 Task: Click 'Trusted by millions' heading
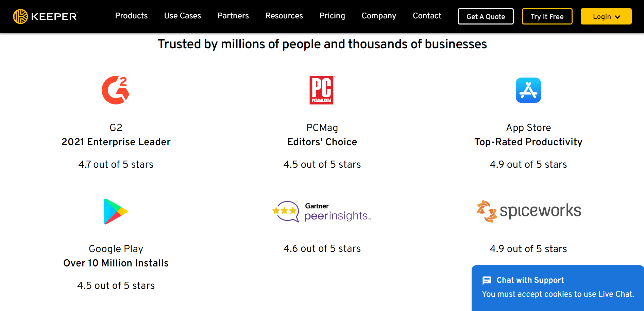click(x=322, y=44)
